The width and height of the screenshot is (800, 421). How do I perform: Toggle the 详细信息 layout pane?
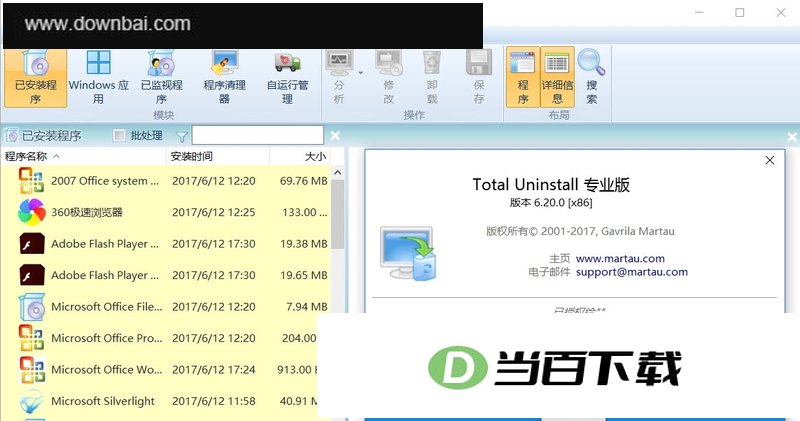pos(557,77)
